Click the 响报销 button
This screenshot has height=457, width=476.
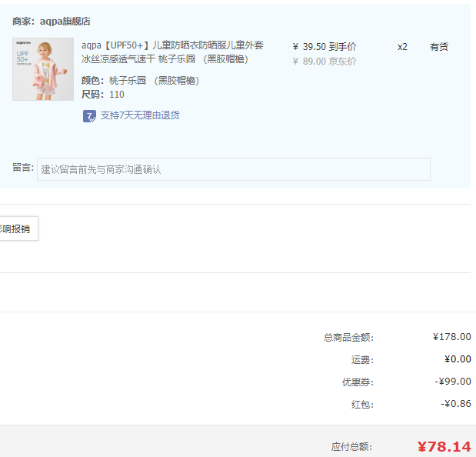[18, 228]
